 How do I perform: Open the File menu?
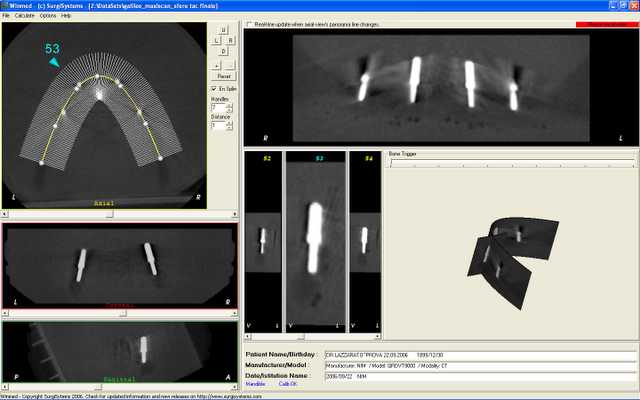click(6, 16)
